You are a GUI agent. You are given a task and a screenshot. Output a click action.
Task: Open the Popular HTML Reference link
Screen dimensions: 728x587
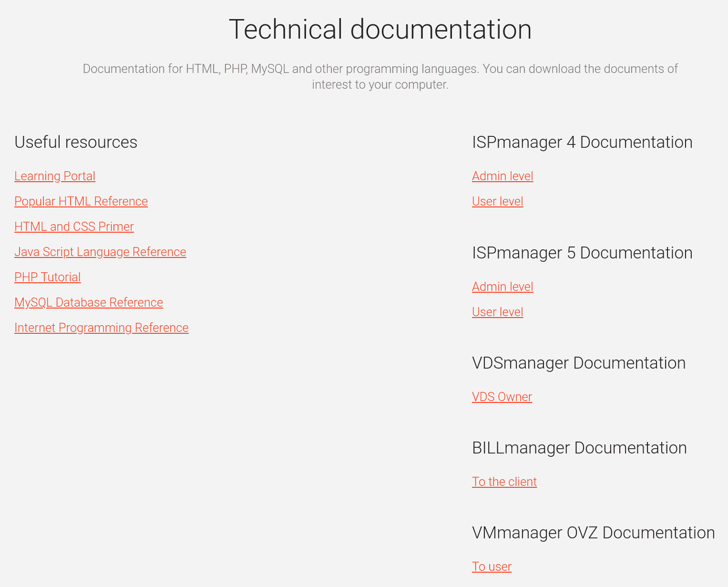pos(81,201)
